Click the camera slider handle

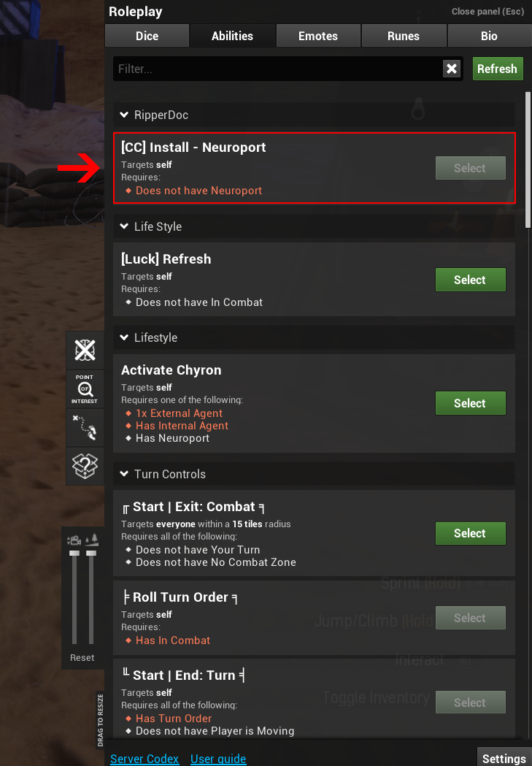[x=74, y=554]
